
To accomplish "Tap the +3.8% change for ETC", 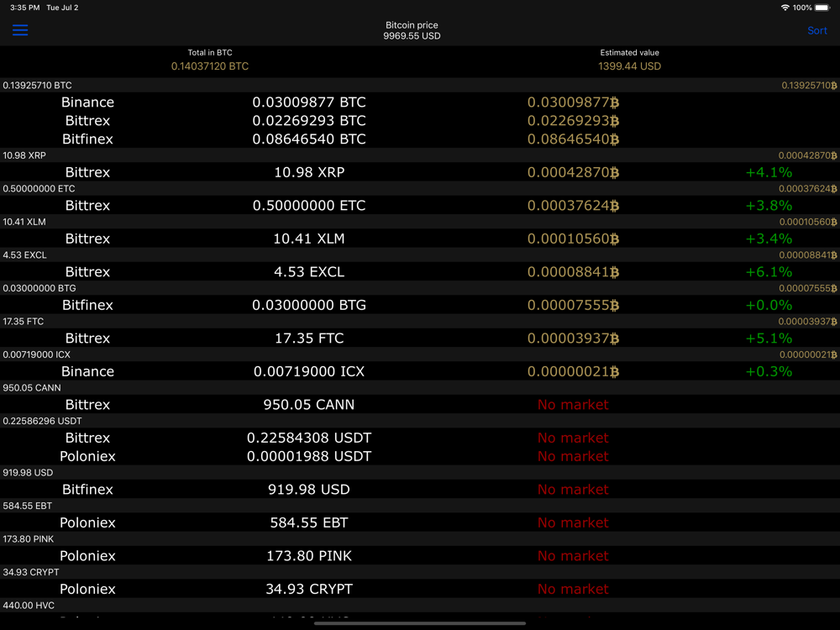I will pos(769,205).
